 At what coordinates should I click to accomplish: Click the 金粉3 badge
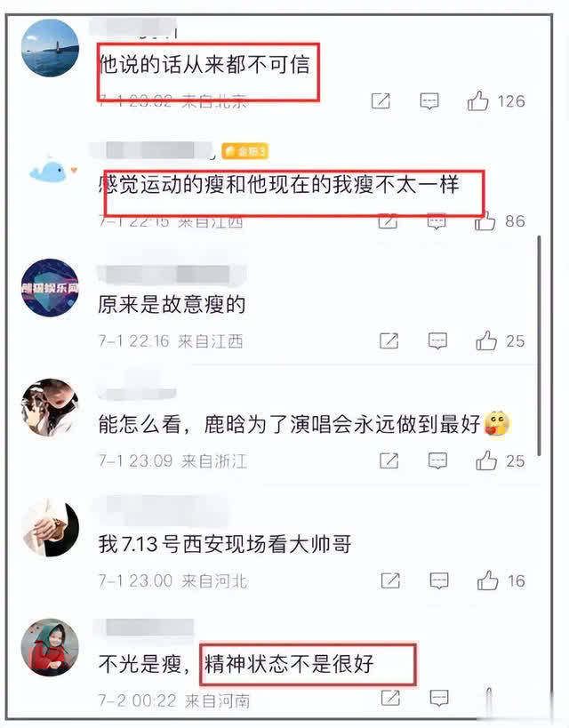[244, 151]
